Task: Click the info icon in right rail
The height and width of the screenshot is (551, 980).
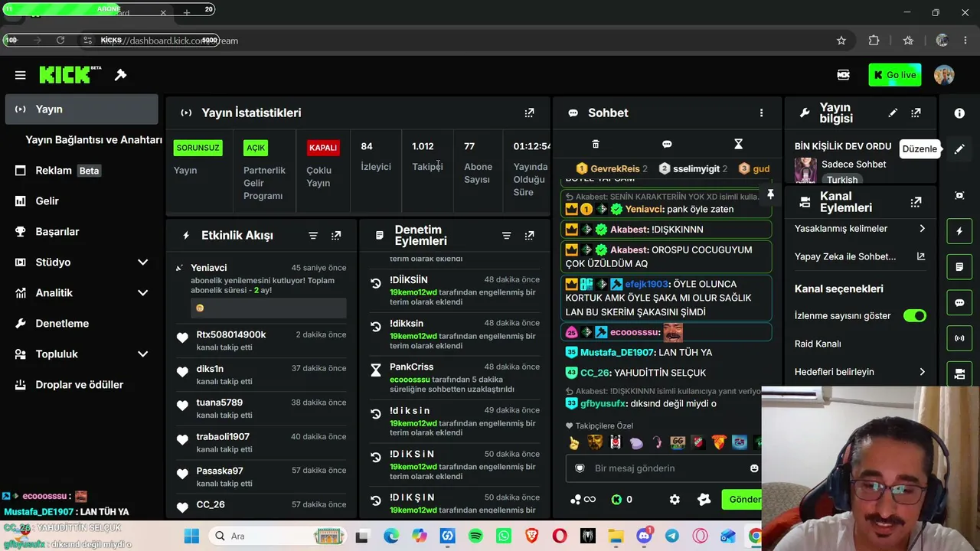Action: [x=959, y=113]
